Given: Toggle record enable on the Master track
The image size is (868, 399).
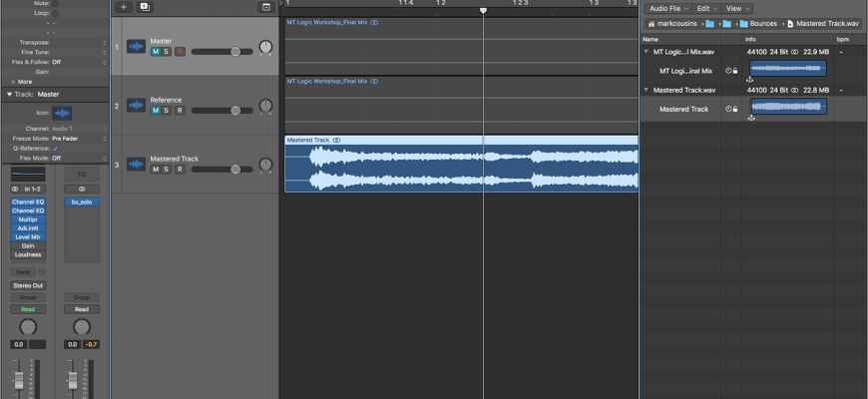Looking at the screenshot, I should point(180,52).
